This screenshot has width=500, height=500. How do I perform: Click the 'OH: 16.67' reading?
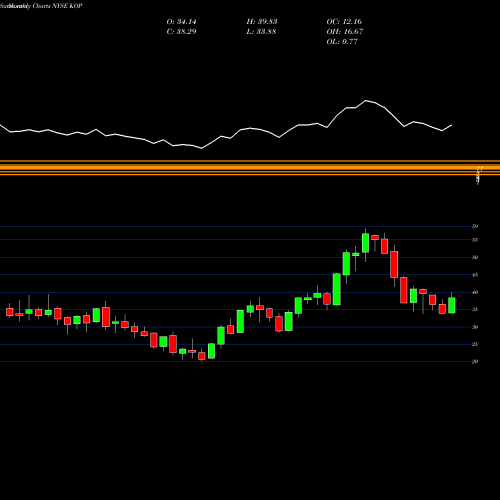point(345,32)
